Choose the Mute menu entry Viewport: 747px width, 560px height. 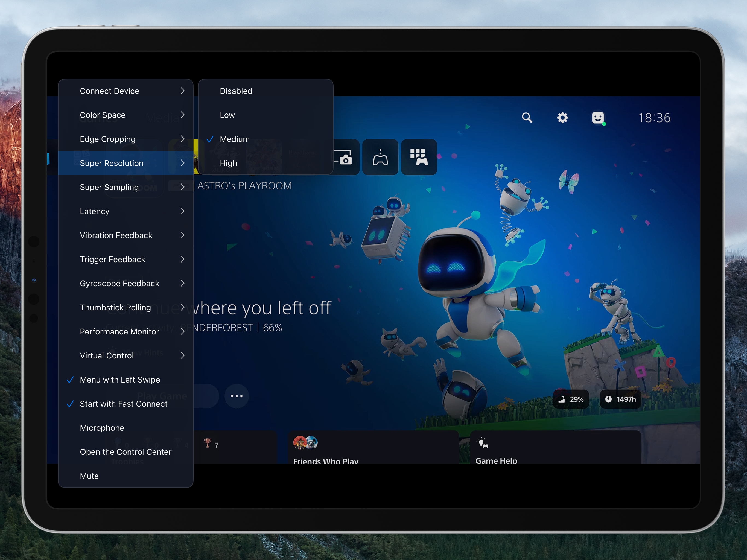[x=126, y=476]
